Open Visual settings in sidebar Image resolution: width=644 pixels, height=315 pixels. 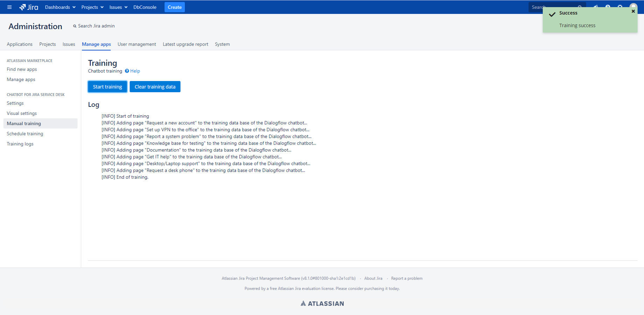click(22, 114)
